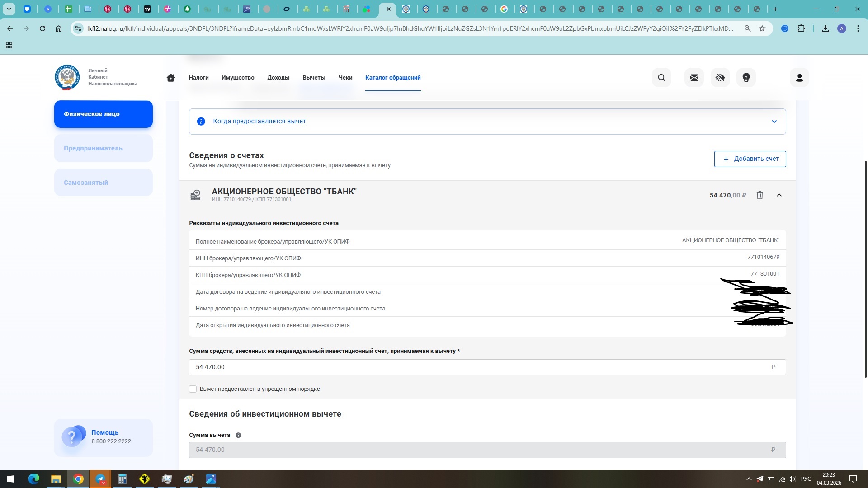Expand Когда предоставляется вычет info panel
868x488 pixels.
[x=774, y=122]
